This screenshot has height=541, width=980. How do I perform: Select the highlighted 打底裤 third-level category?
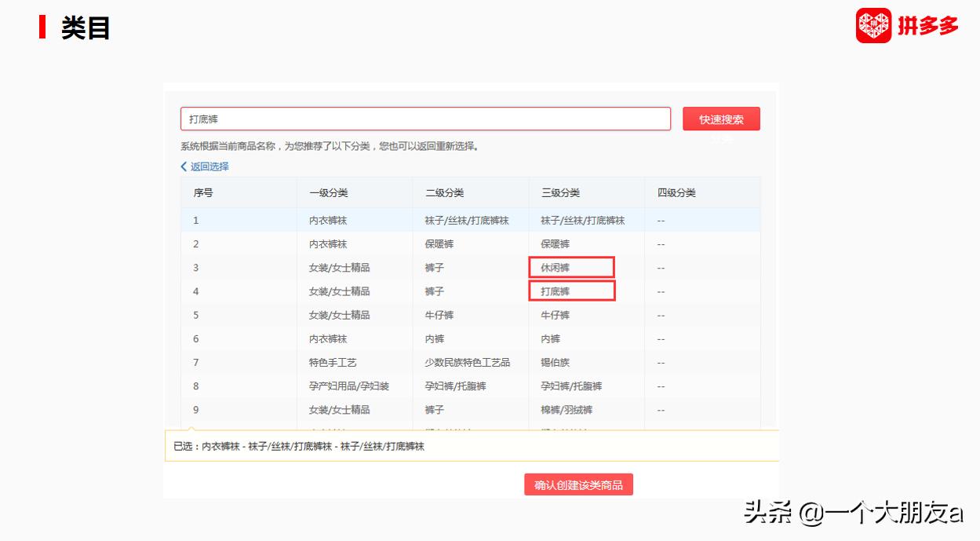[571, 291]
